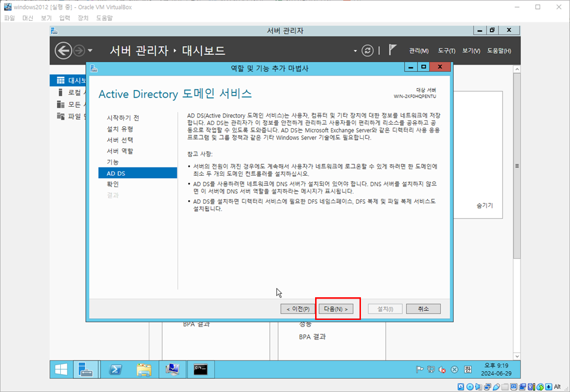
Task: Open the notifications flag icon
Action: coord(392,50)
